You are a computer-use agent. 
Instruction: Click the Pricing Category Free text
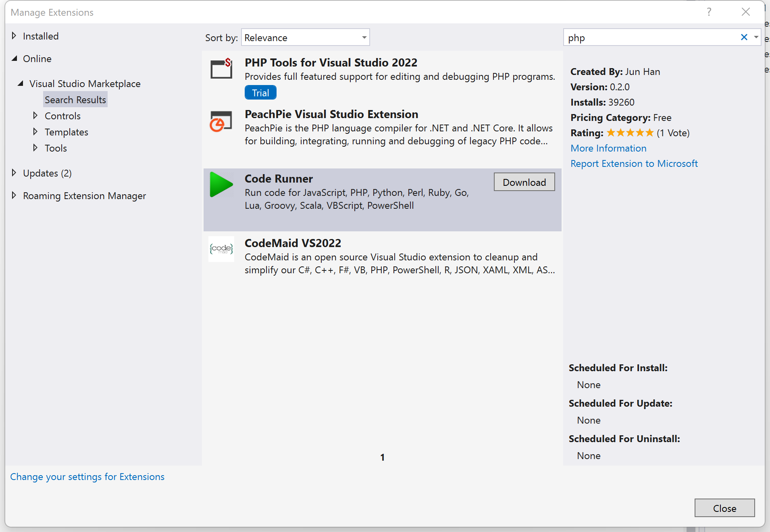point(621,117)
